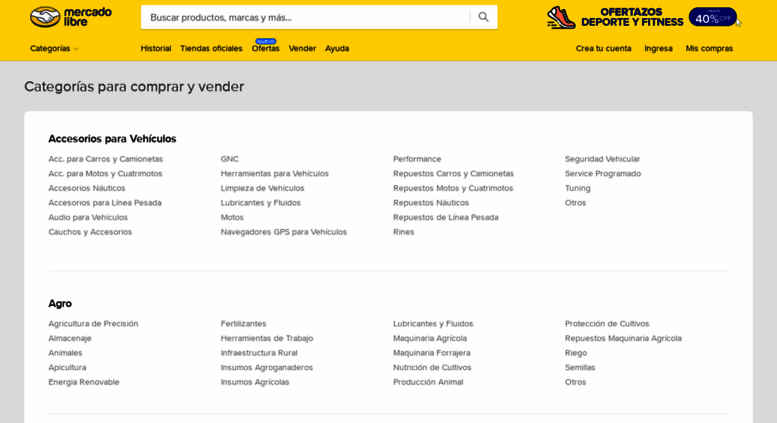Select the Performance category

point(417,159)
